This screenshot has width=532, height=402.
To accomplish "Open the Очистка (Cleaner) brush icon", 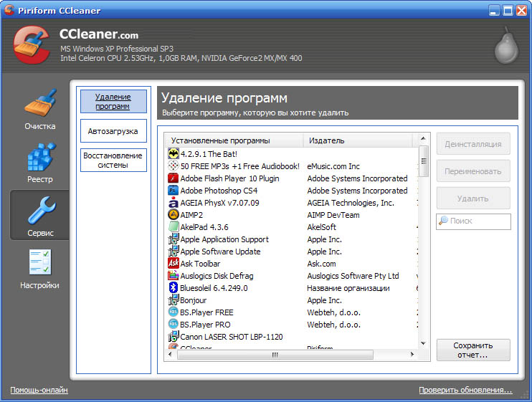I will [x=39, y=105].
